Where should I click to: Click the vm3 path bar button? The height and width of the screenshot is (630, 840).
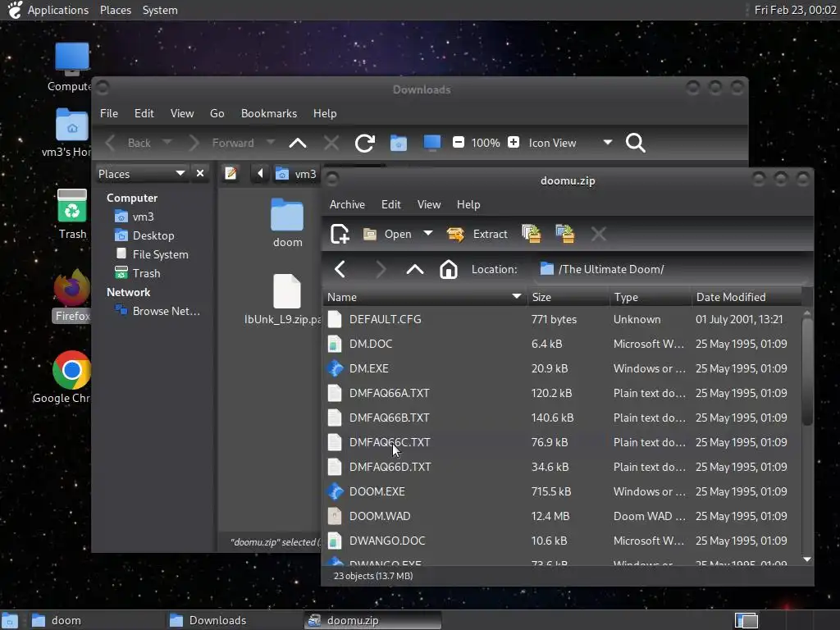(295, 174)
